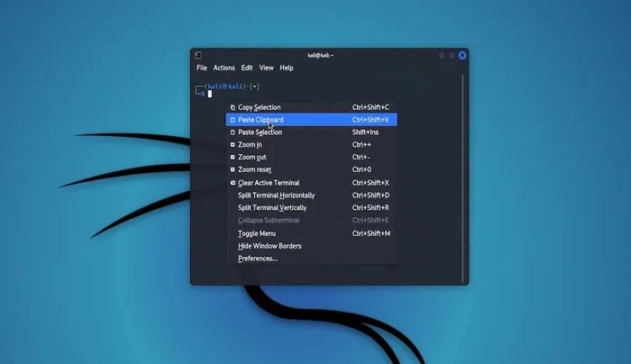Click the Shift+Ins shortcut text
Viewport: 631px width, 364px height.
coord(365,132)
